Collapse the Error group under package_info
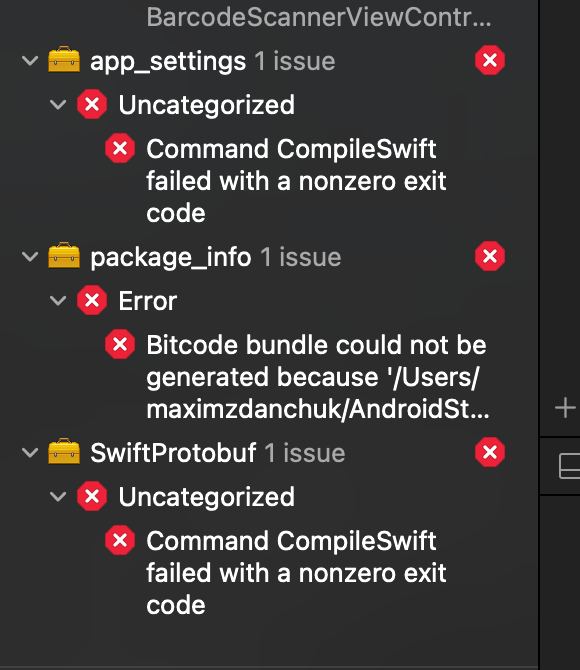The height and width of the screenshot is (670, 580). click(58, 300)
